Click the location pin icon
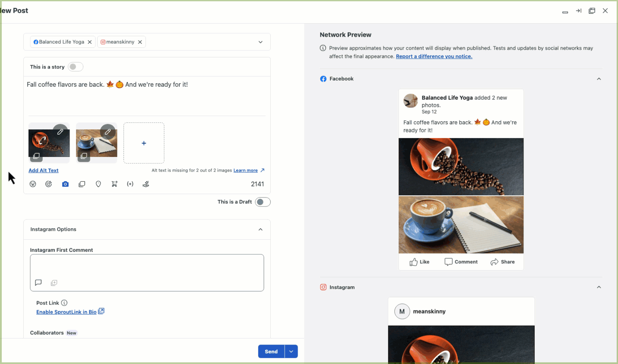The width and height of the screenshot is (618, 364). click(98, 184)
